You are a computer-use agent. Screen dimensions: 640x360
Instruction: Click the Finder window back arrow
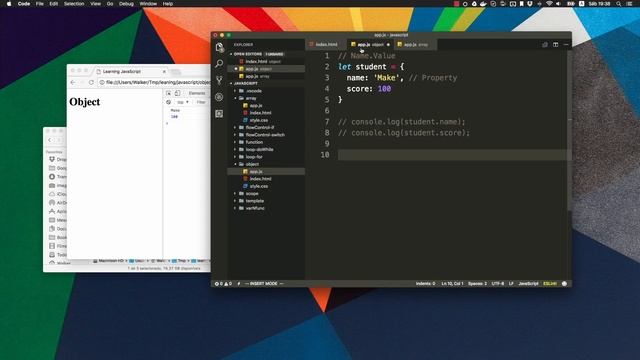click(x=50, y=140)
